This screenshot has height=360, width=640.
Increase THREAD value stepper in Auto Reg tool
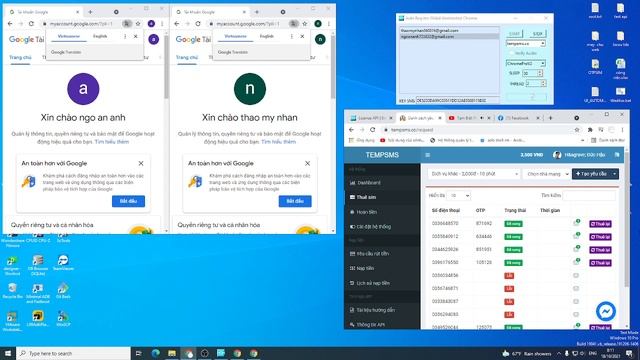coord(543,82)
